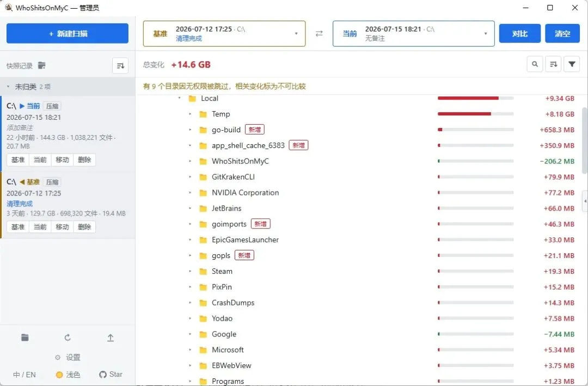Click the 新增 badge next to go-build
The height and width of the screenshot is (386, 588).
click(255, 130)
